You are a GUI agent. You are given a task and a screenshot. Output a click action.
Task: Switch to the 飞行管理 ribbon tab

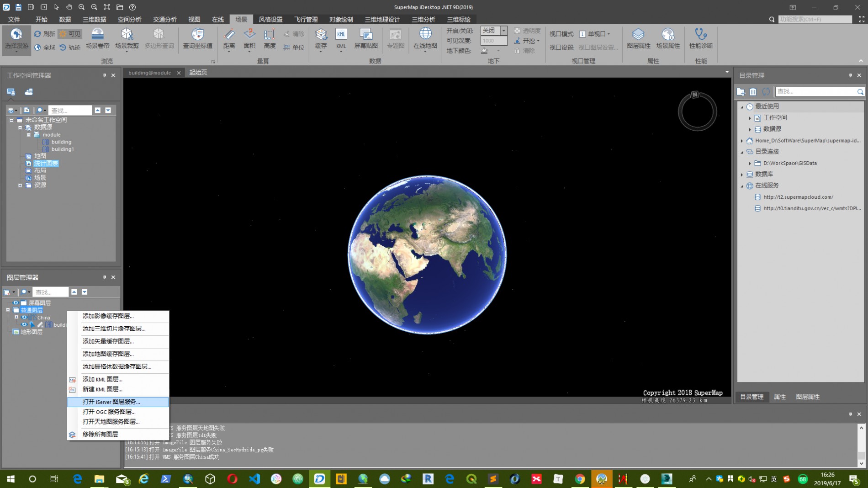[306, 19]
